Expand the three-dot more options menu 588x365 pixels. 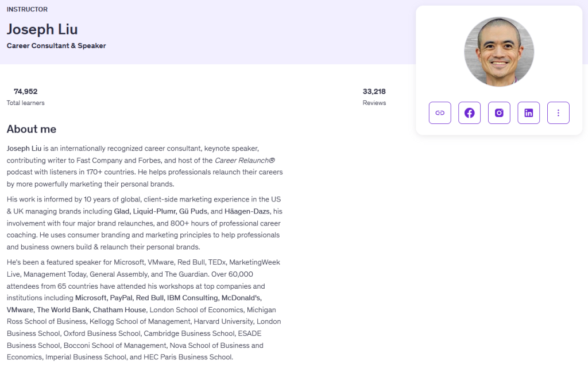(558, 113)
